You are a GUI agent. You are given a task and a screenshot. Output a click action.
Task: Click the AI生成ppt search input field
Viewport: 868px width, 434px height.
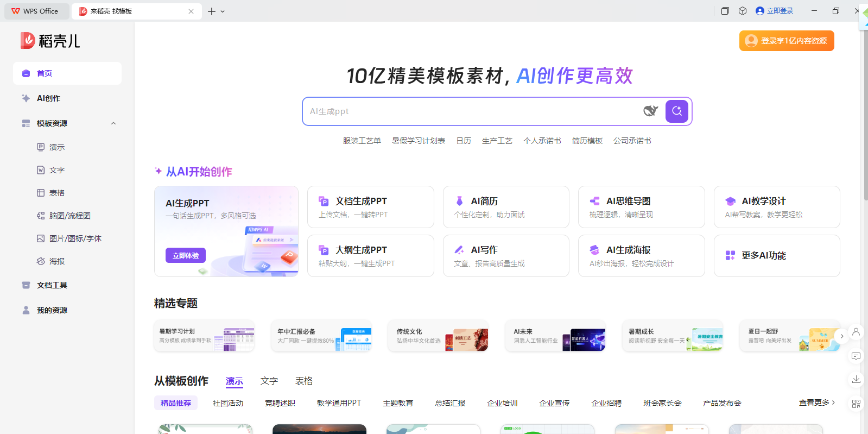point(472,111)
